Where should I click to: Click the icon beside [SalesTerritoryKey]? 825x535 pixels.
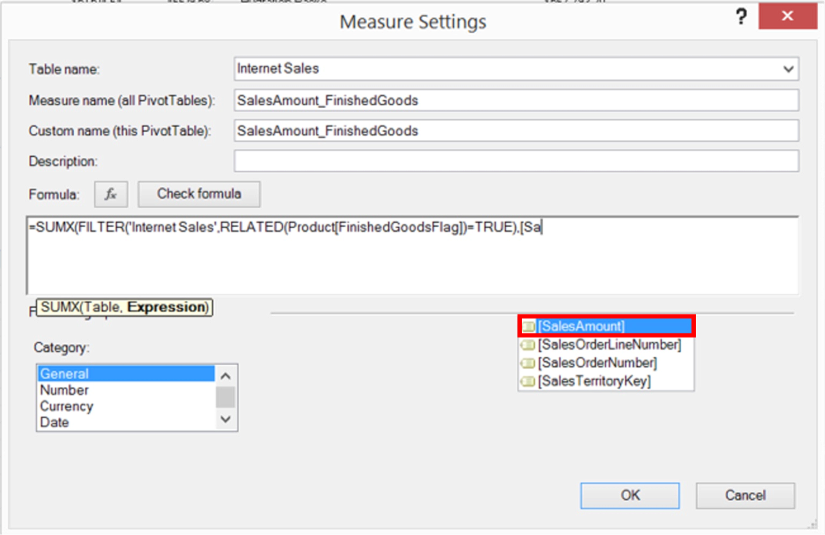529,381
